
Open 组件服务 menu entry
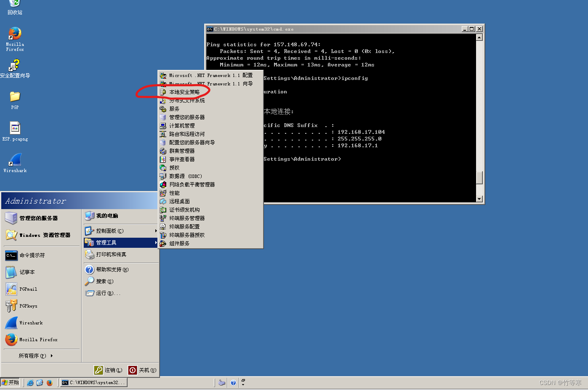tap(210, 244)
